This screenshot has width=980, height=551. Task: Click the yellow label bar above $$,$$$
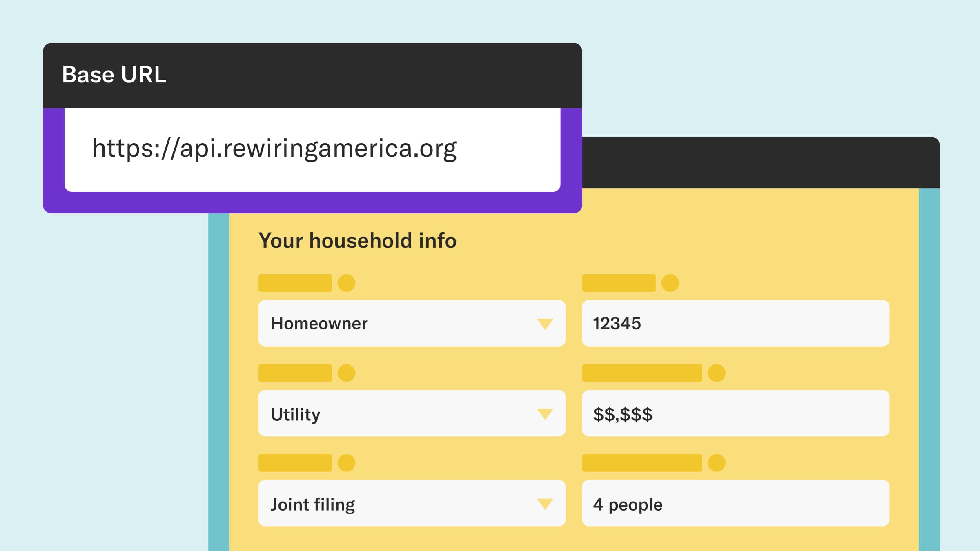(642, 373)
